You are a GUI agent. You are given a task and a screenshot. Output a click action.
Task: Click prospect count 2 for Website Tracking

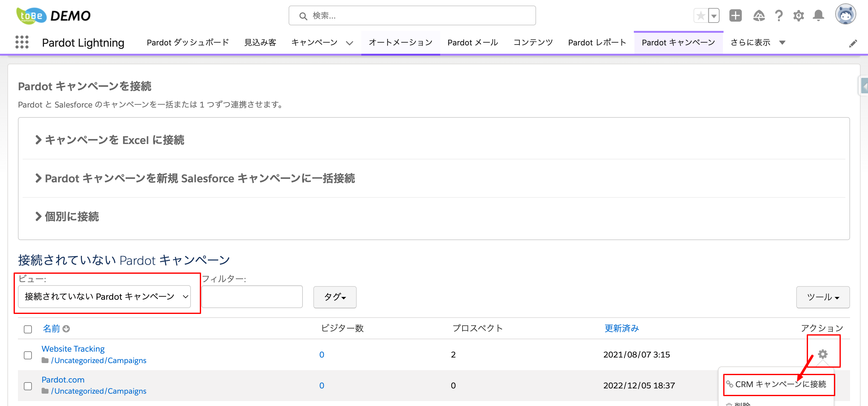point(453,354)
